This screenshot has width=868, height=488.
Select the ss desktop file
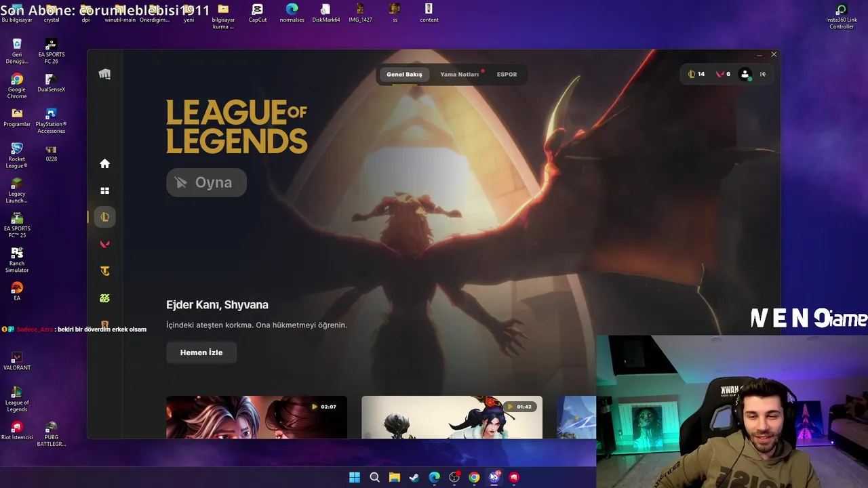coord(395,13)
